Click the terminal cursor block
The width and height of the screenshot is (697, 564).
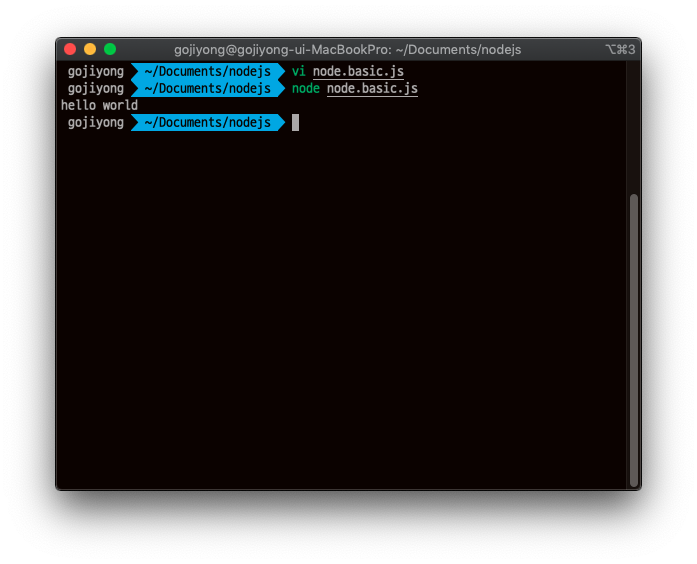click(x=296, y=123)
